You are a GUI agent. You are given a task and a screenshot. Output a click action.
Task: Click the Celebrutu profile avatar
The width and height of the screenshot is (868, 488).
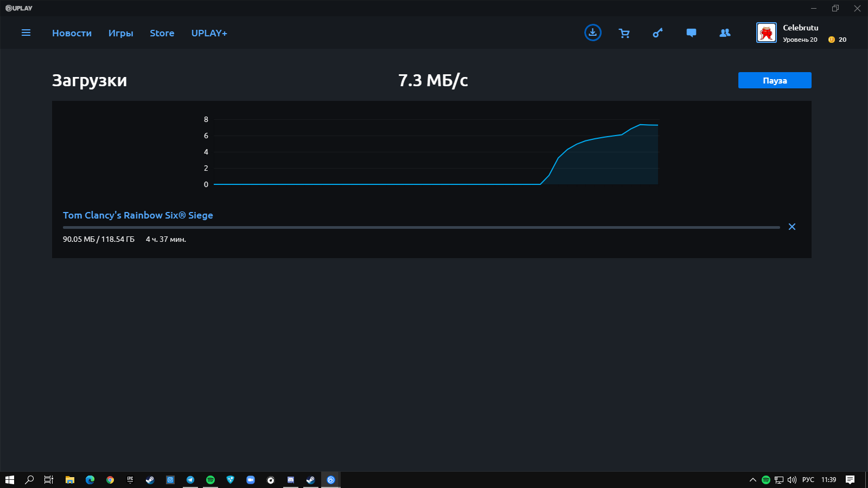click(x=767, y=33)
